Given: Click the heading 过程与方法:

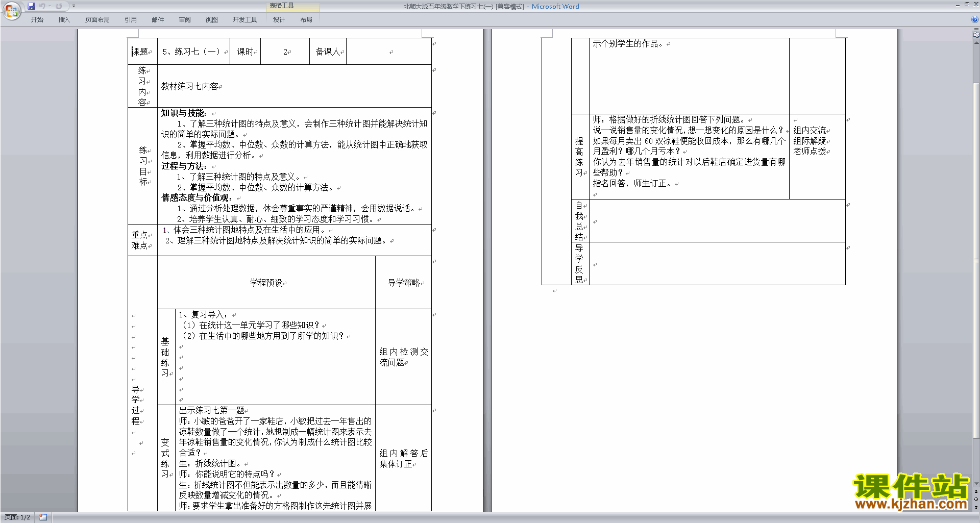Looking at the screenshot, I should [x=184, y=166].
